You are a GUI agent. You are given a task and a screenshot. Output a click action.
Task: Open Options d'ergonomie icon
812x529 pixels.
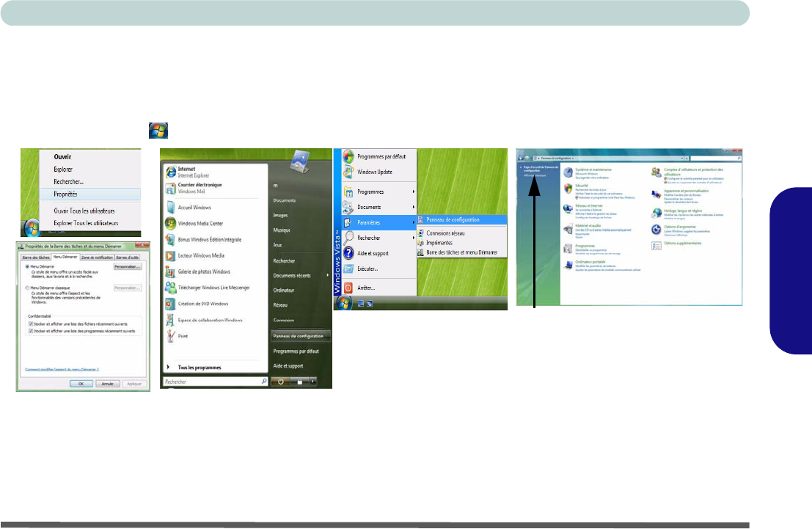pyautogui.click(x=656, y=228)
